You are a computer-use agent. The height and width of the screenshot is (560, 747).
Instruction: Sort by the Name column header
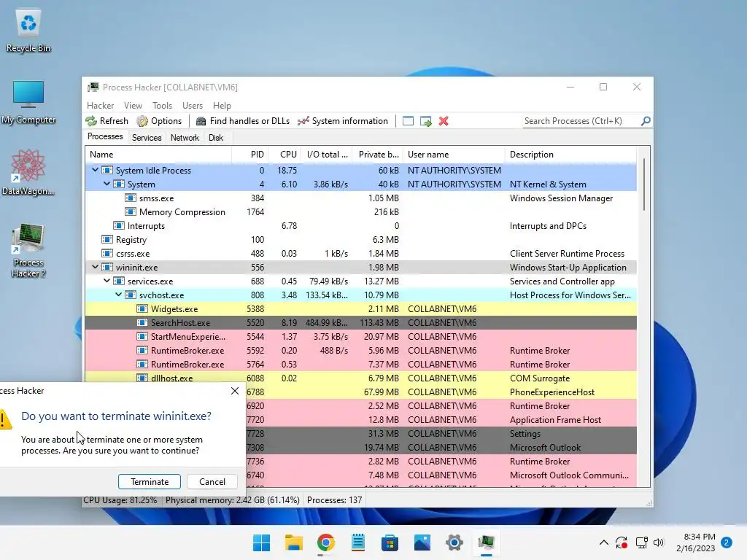click(x=158, y=155)
